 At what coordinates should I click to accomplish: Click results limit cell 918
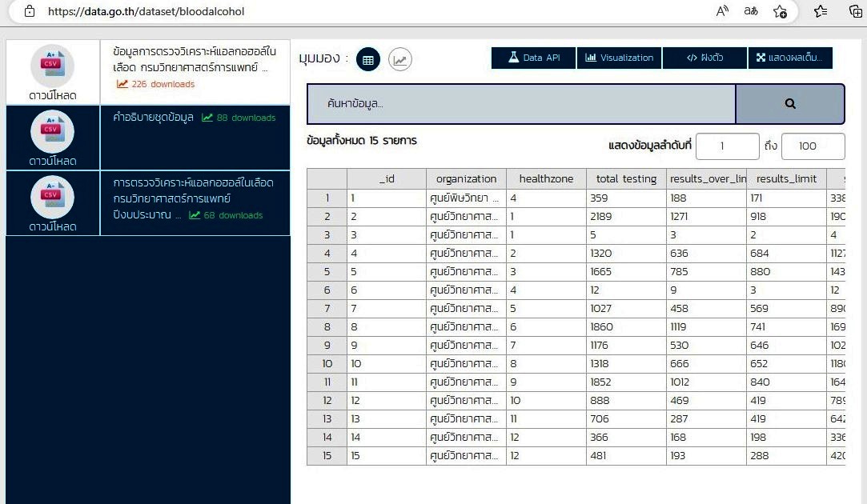pos(786,217)
